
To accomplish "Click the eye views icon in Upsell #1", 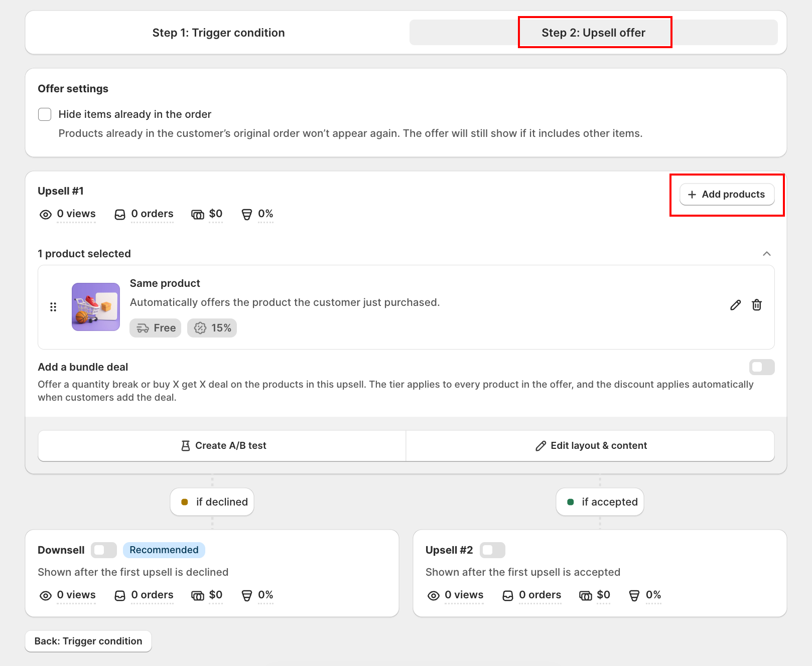I will 46,215.
